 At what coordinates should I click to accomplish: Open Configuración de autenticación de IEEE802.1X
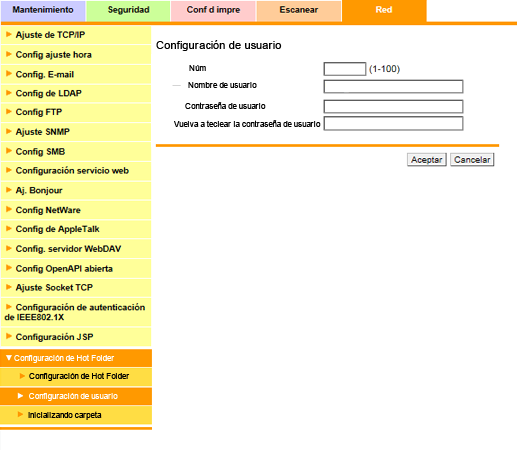coord(76,312)
